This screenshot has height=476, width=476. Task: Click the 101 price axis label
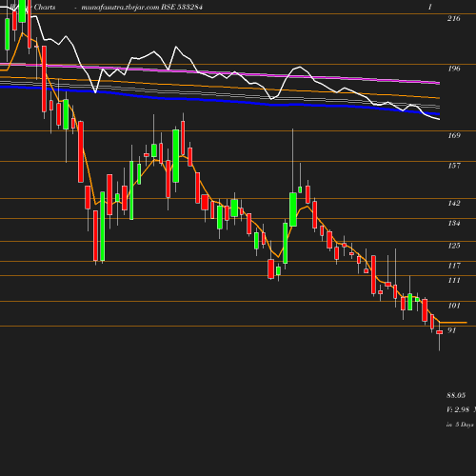coord(453,306)
